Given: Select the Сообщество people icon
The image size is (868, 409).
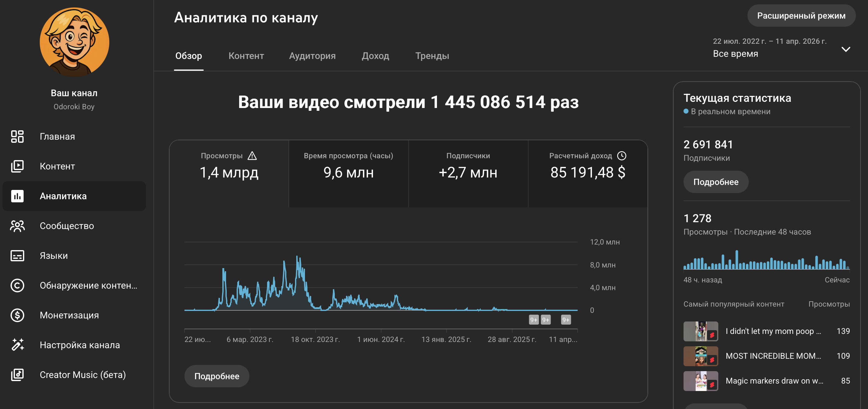Looking at the screenshot, I should pyautogui.click(x=17, y=226).
